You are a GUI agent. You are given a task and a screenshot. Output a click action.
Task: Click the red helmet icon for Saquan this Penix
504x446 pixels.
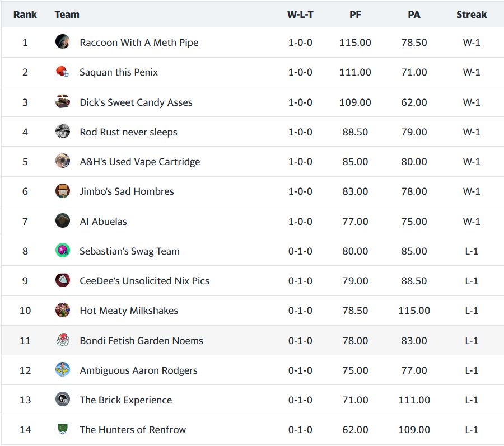pyautogui.click(x=63, y=72)
